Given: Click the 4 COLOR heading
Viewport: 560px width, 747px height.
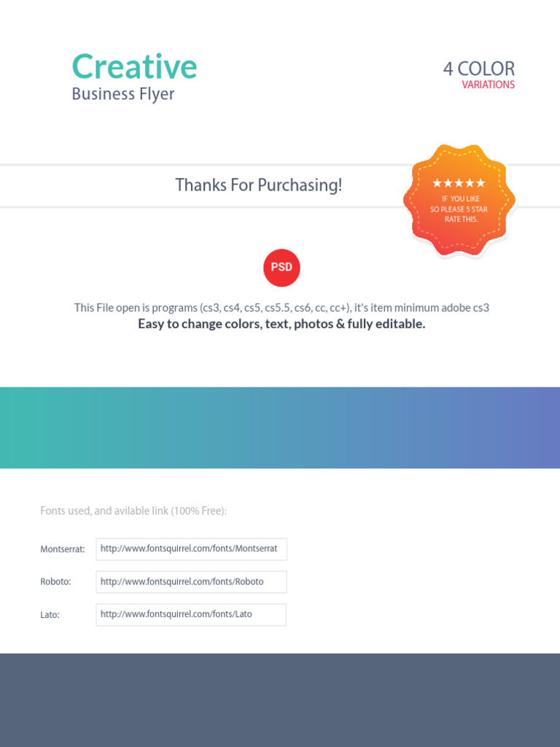Looking at the screenshot, I should [x=478, y=69].
